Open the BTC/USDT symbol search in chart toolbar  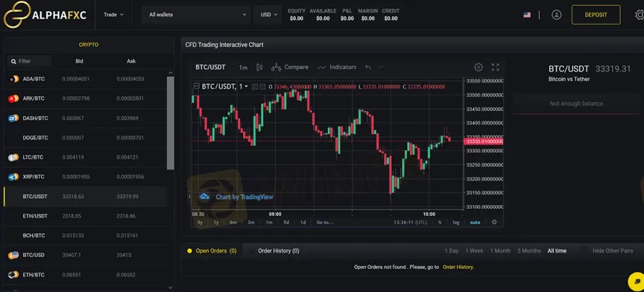[210, 67]
